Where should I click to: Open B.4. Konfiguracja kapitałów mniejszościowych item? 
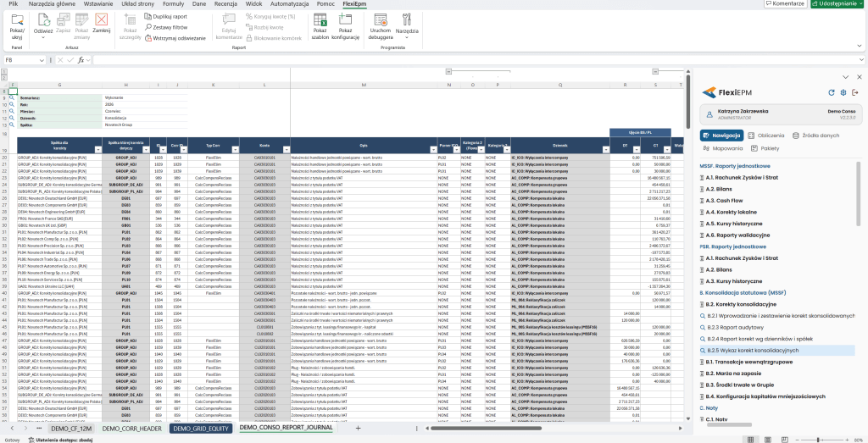click(x=765, y=396)
